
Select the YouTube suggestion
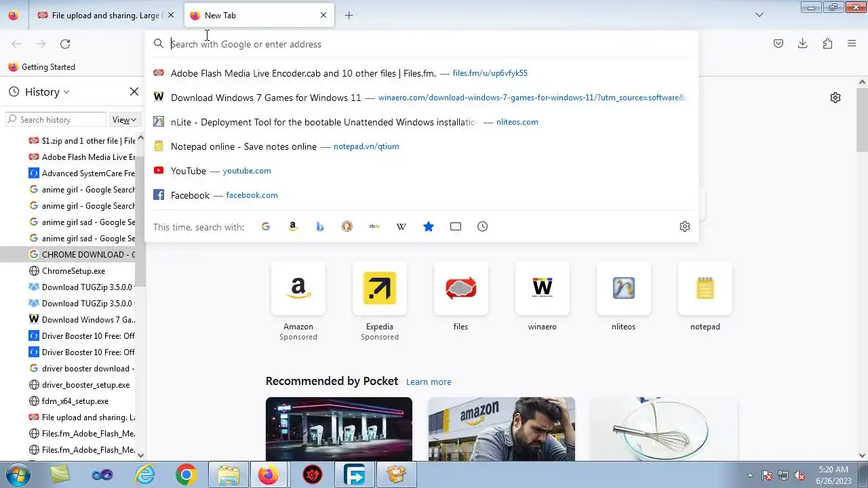(421, 171)
